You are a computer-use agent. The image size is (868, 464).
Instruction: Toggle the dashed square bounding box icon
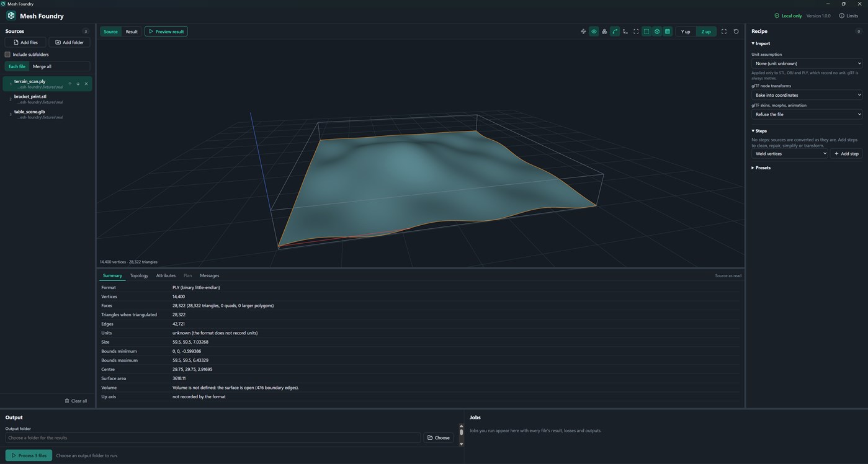point(647,32)
